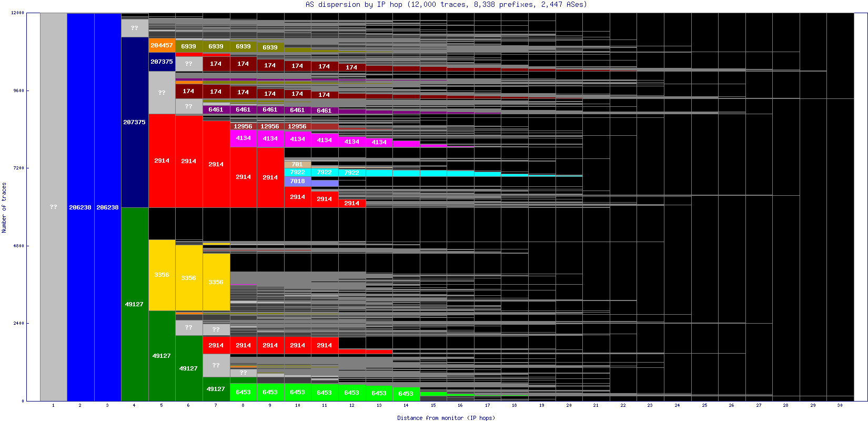Screen dimensions: 868x421
Task: Click the 9600 y-axis tick label
Action: [x=19, y=91]
